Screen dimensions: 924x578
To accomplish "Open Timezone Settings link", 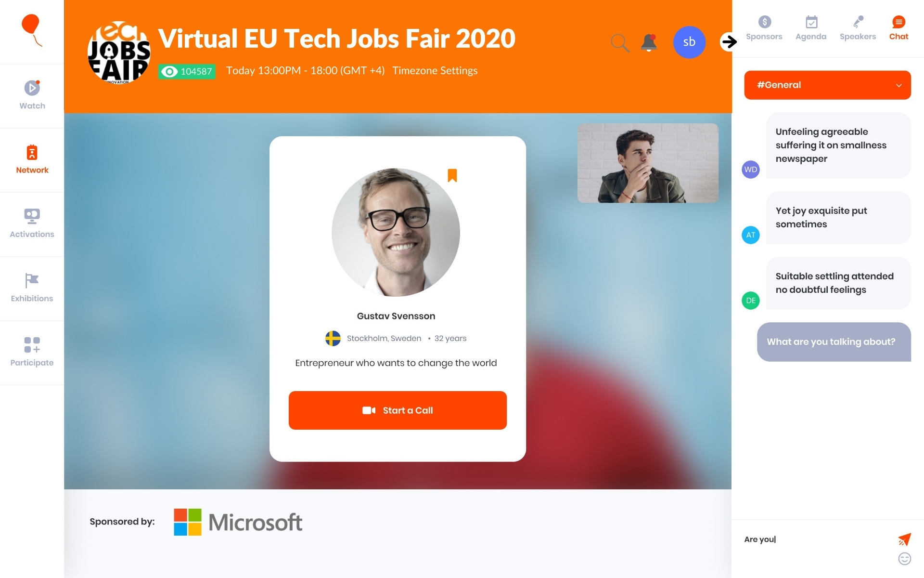I will [x=435, y=69].
